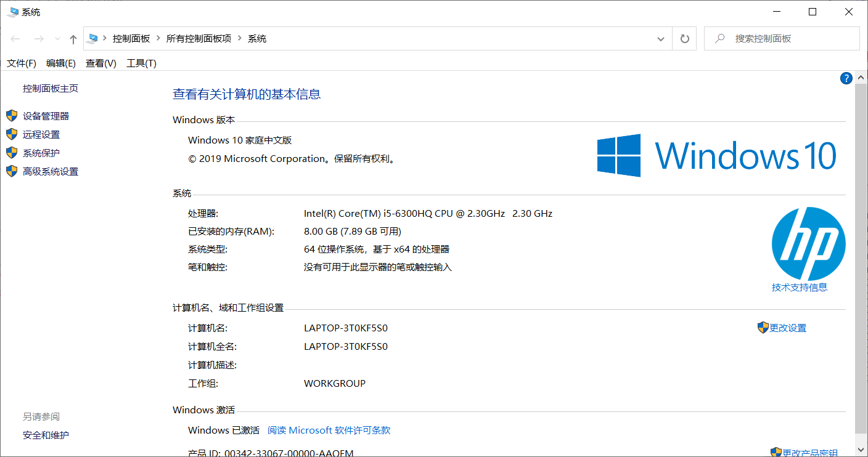Open 技术支持信息 link
Image resolution: width=868 pixels, height=457 pixels.
[800, 287]
